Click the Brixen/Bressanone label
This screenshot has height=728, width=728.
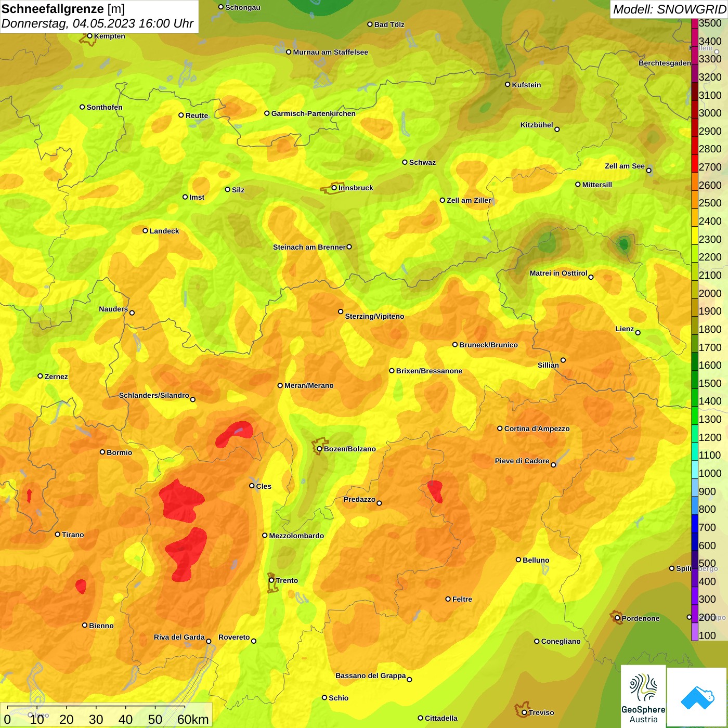tap(429, 371)
